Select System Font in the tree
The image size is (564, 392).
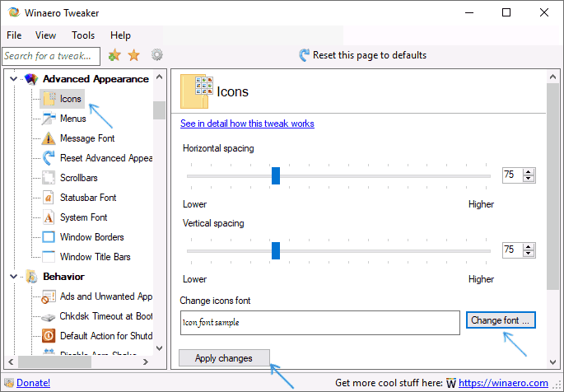[83, 217]
